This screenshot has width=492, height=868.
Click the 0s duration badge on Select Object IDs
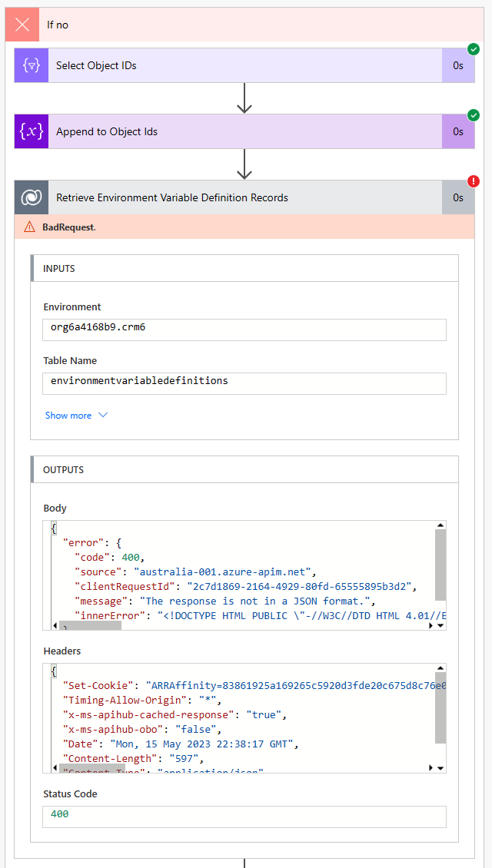click(x=458, y=65)
